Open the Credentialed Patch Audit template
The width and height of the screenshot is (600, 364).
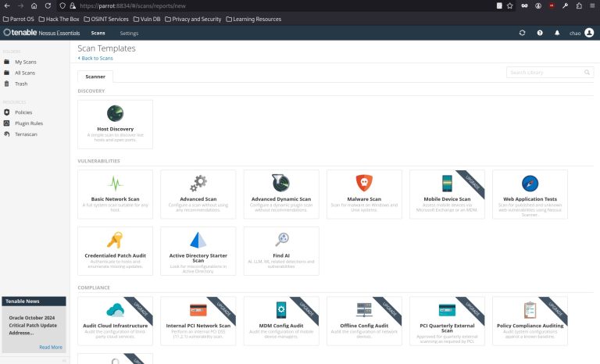[x=115, y=250]
